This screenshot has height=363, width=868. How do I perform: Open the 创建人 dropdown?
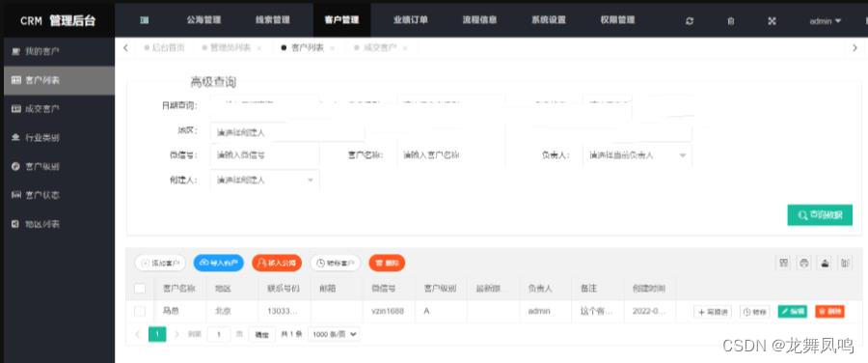[264, 181]
